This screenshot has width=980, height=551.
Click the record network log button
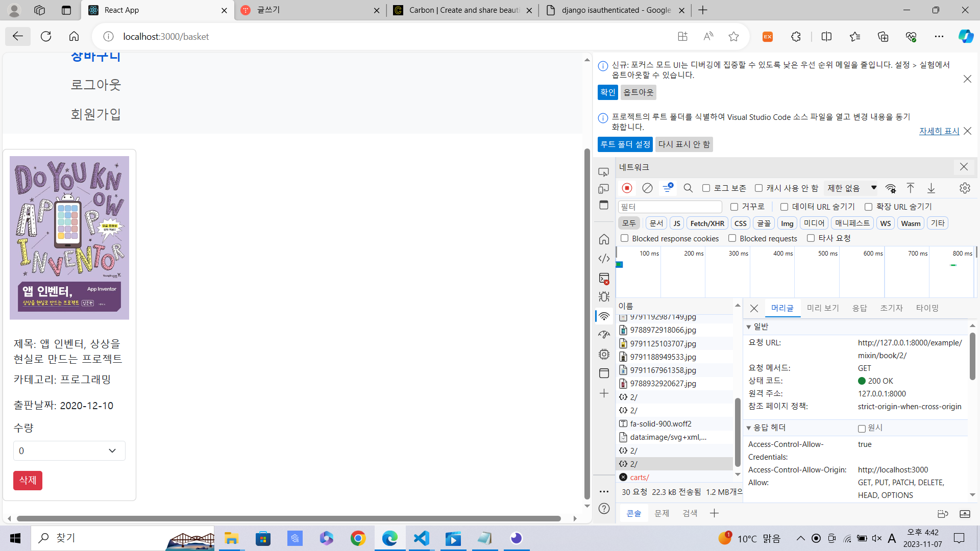[627, 188]
